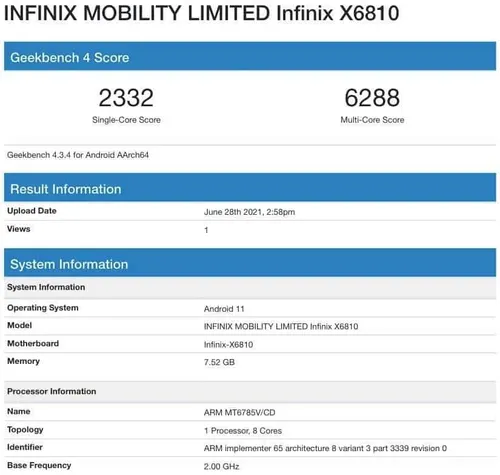Screen dimensions: 500x475
Task: Click the 'Topology' row label
Action: (x=25, y=430)
